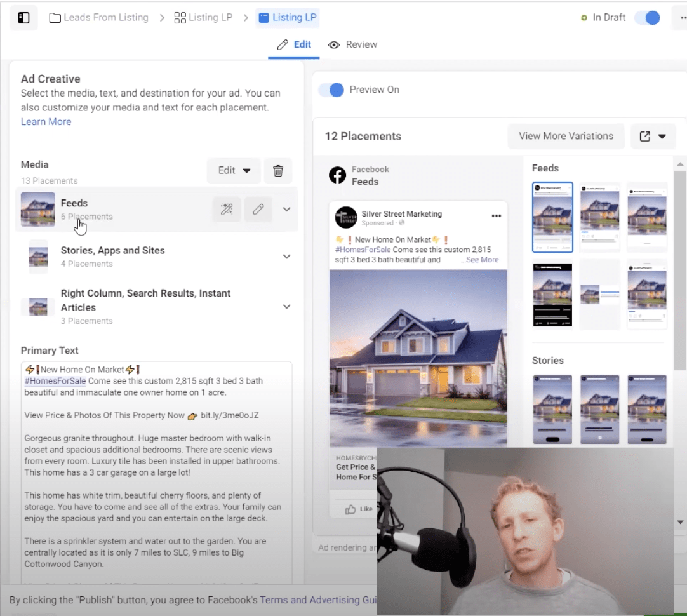Click the Facebook logo icon
Viewport: 687px width, 616px height.
coord(337,175)
